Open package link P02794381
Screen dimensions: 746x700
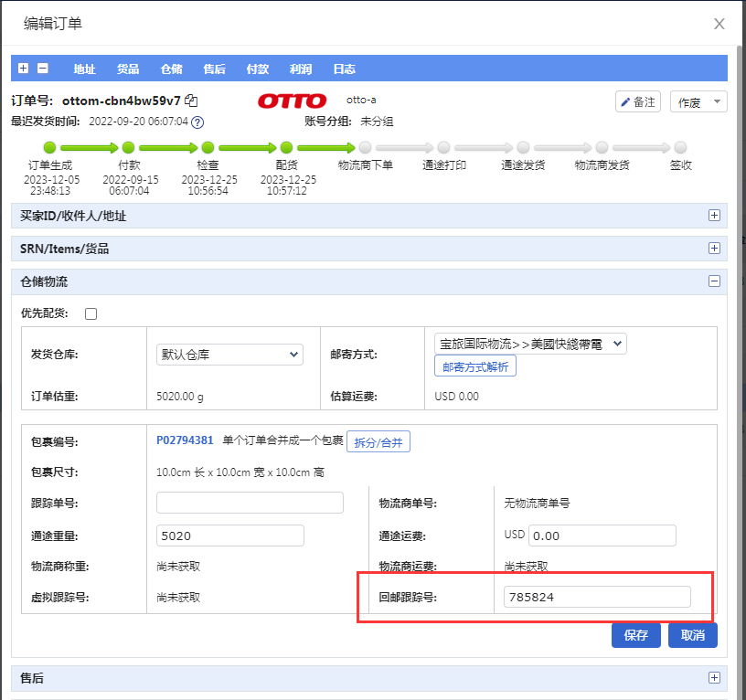tap(185, 440)
